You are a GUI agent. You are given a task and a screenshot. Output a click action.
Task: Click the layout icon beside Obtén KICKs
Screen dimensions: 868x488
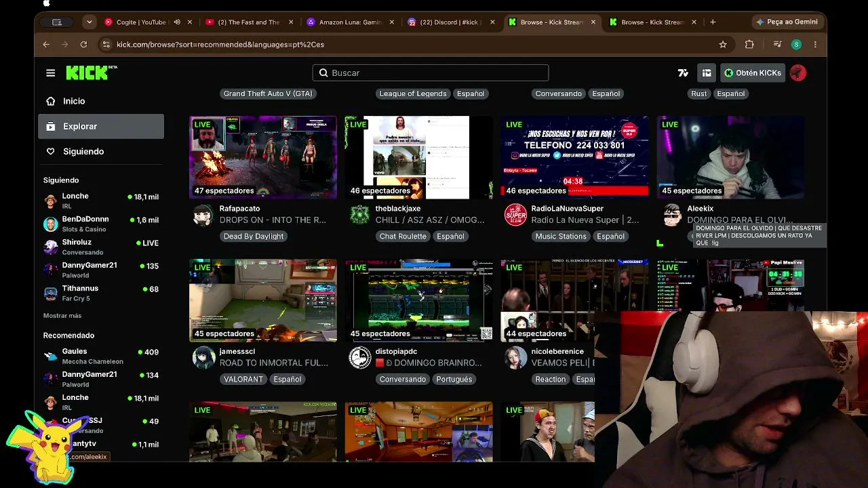click(707, 73)
